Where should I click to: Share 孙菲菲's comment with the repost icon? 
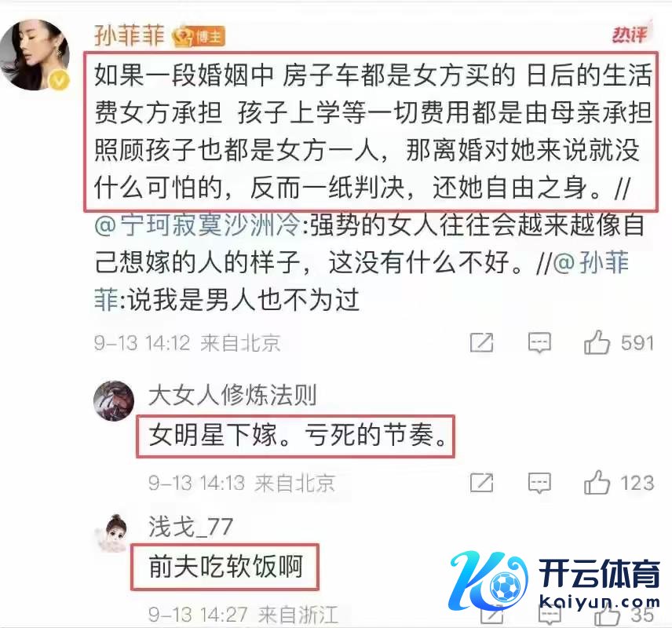click(482, 342)
